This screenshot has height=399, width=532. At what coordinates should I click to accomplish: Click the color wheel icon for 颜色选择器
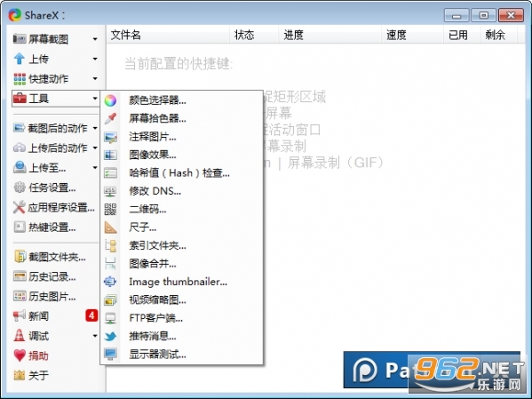pyautogui.click(x=110, y=100)
